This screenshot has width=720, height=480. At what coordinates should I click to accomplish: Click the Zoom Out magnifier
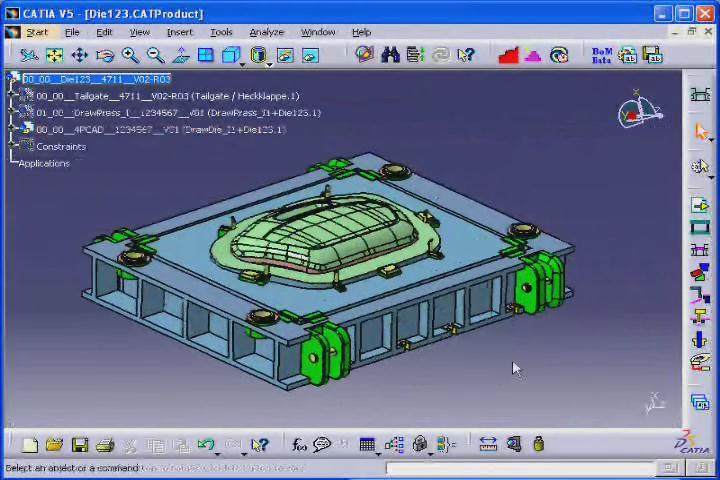tap(156, 55)
